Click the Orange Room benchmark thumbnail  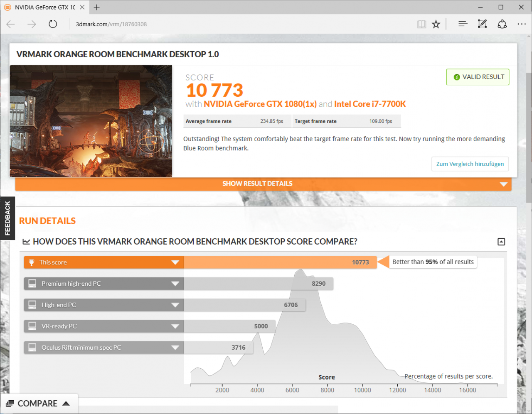click(91, 121)
